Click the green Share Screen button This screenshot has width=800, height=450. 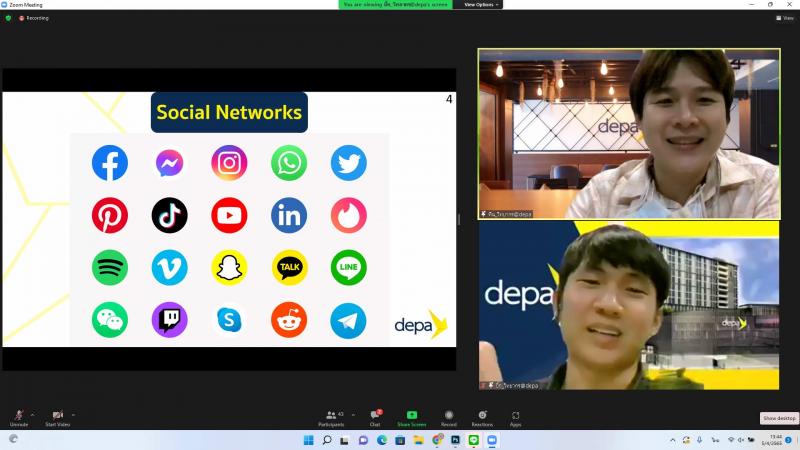pos(412,418)
